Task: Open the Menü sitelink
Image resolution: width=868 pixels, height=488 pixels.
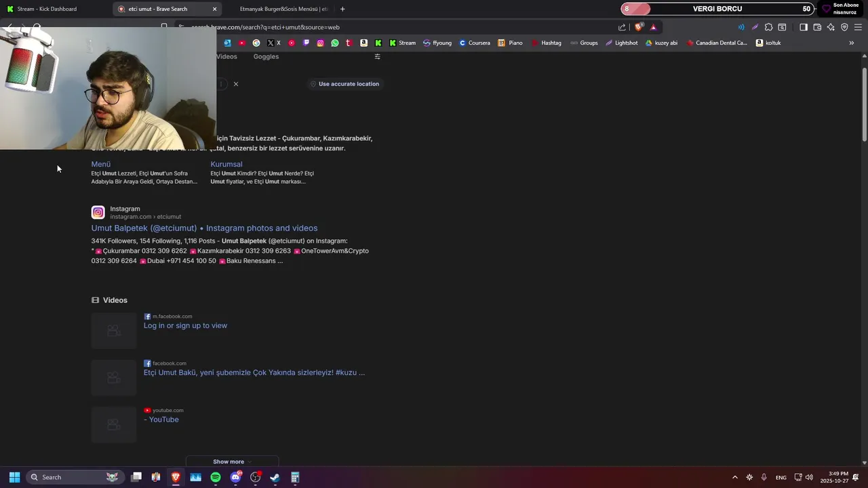Action: tap(101, 164)
